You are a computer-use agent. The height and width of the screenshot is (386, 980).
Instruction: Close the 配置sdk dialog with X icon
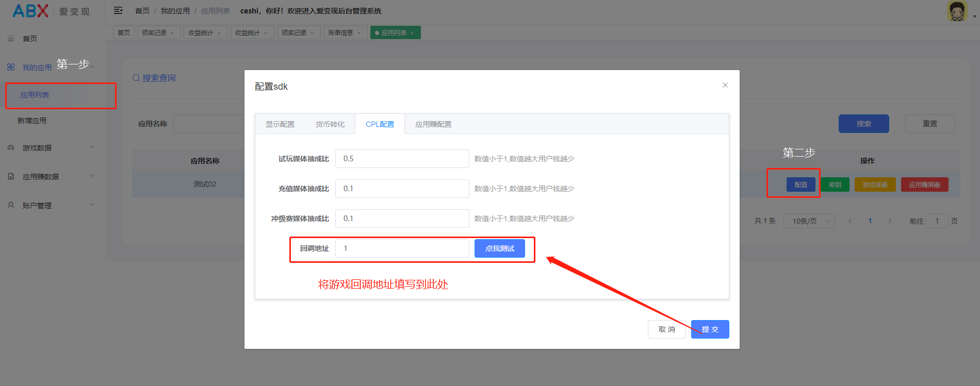(x=725, y=85)
